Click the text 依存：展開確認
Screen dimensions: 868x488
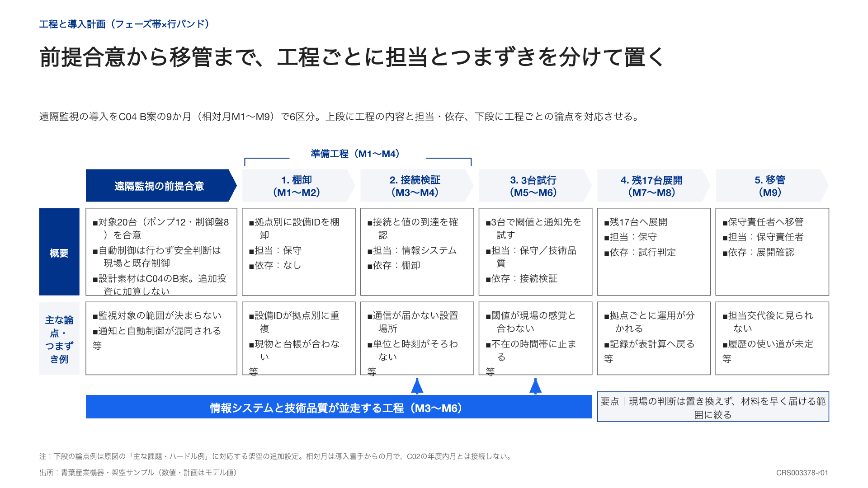pyautogui.click(x=759, y=252)
